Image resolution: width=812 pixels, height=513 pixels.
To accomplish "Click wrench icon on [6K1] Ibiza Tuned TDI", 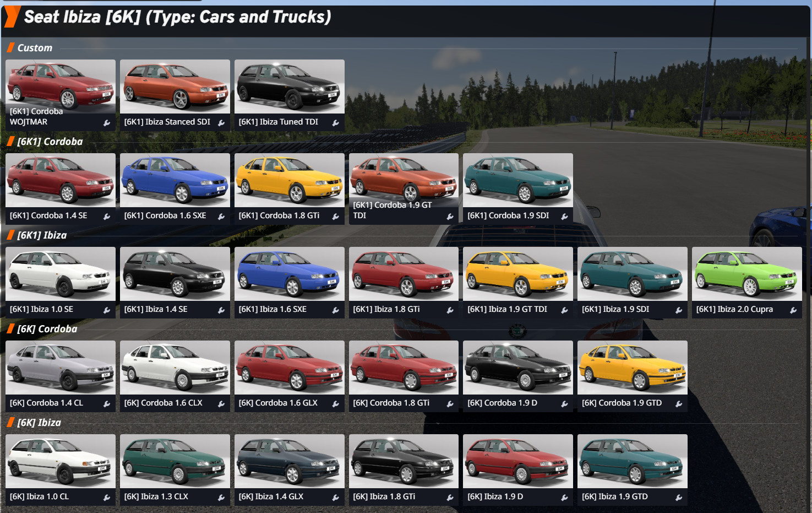I will point(336,123).
